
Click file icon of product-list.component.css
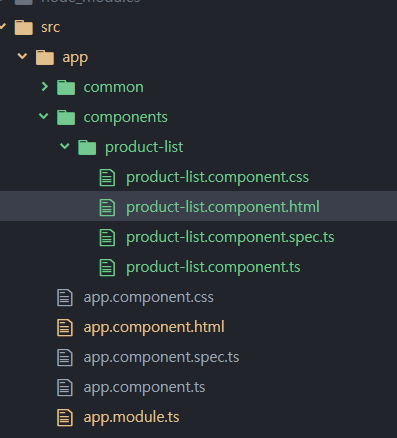107,178
